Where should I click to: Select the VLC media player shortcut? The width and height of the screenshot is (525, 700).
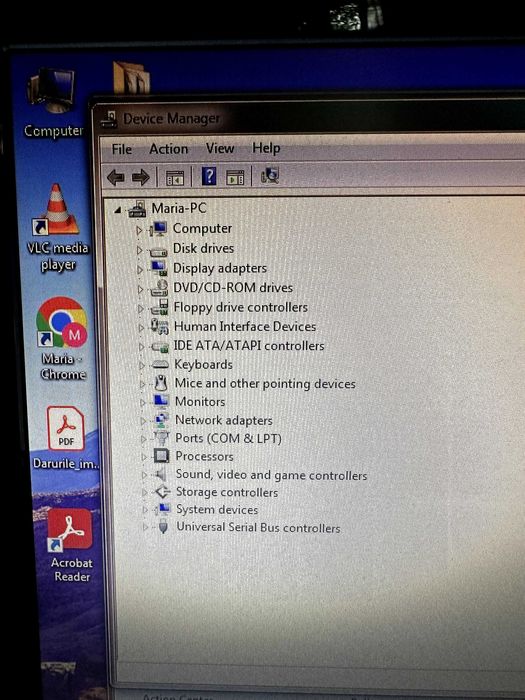coord(58,228)
